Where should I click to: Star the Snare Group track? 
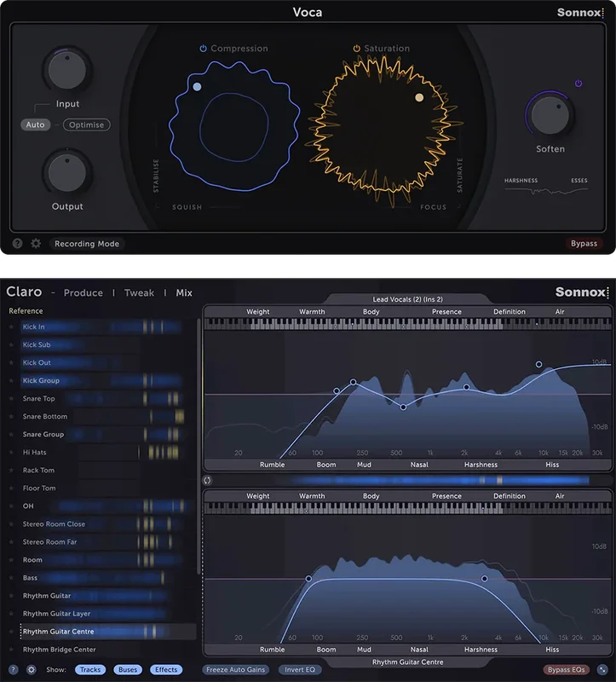tap(11, 434)
